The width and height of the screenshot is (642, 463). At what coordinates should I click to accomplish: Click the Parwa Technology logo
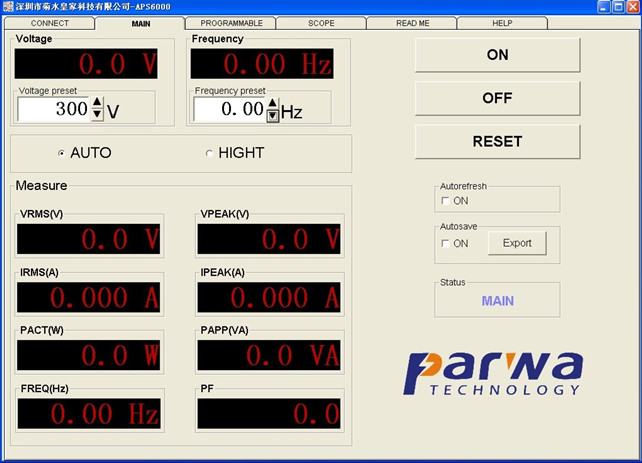(x=493, y=373)
